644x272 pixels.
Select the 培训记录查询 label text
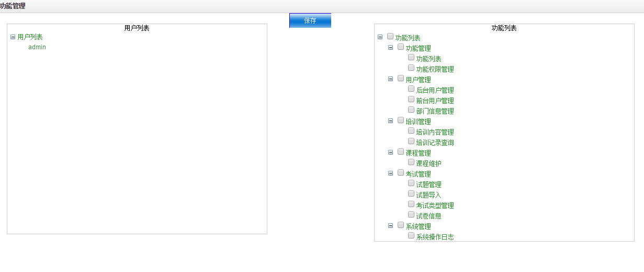click(435, 143)
